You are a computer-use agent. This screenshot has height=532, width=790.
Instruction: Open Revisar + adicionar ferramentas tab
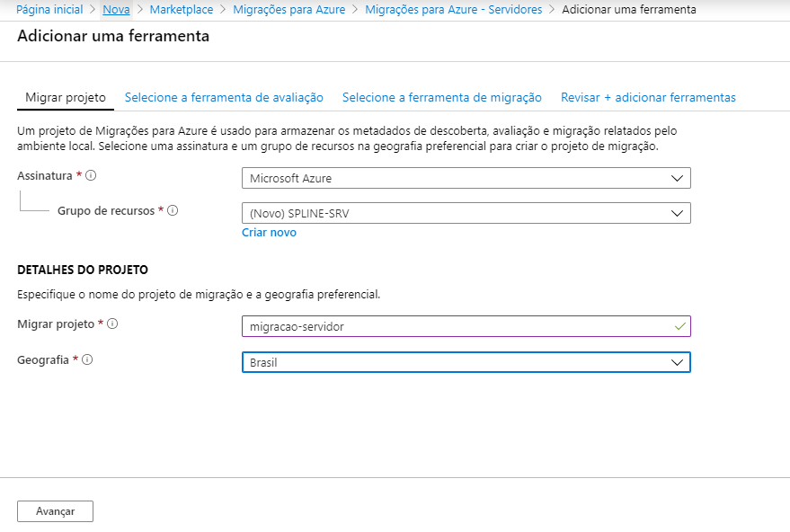(648, 97)
